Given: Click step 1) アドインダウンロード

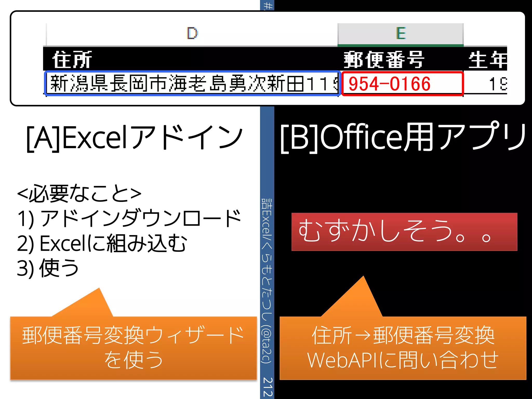Looking at the screenshot, I should coord(129,219).
